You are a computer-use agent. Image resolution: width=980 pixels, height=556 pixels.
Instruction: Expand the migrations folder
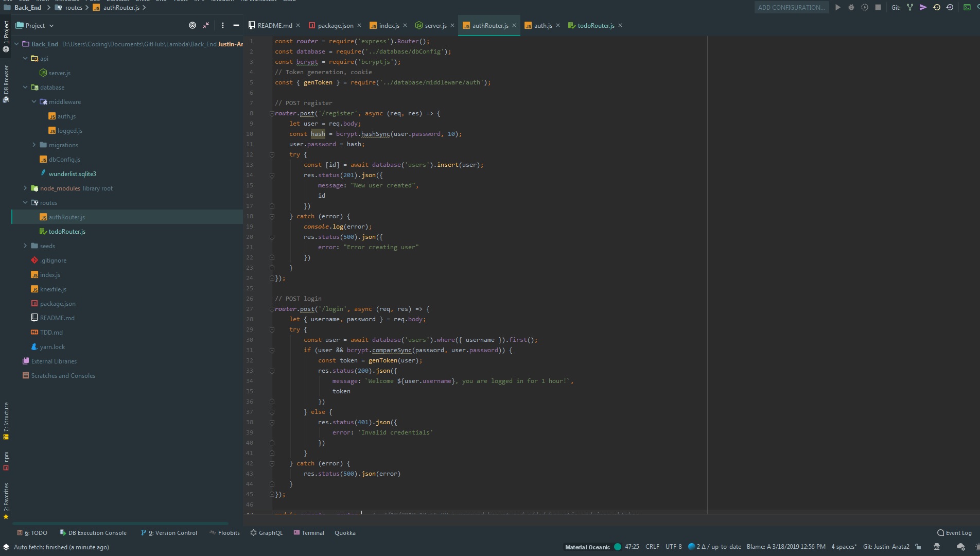pyautogui.click(x=34, y=145)
